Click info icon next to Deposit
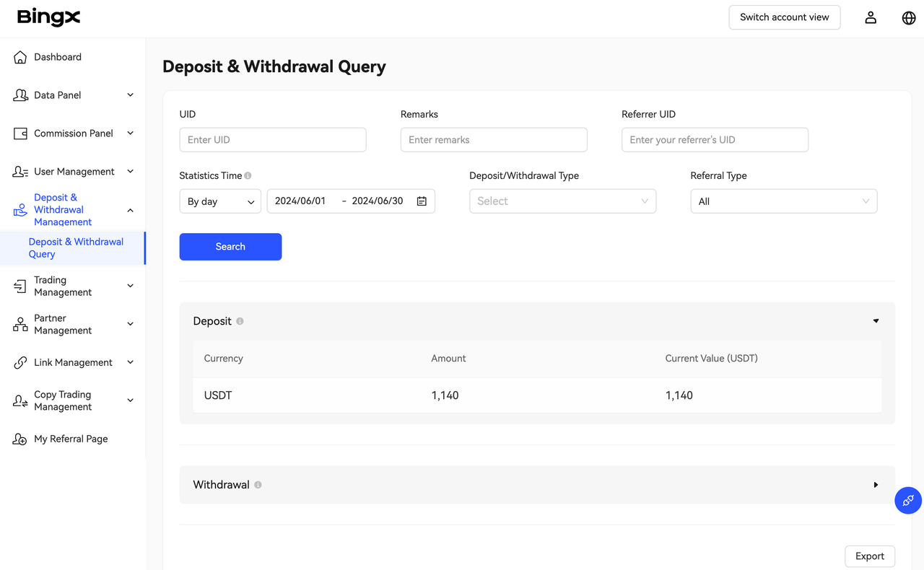Screen dimensions: 924x570 [240, 321]
